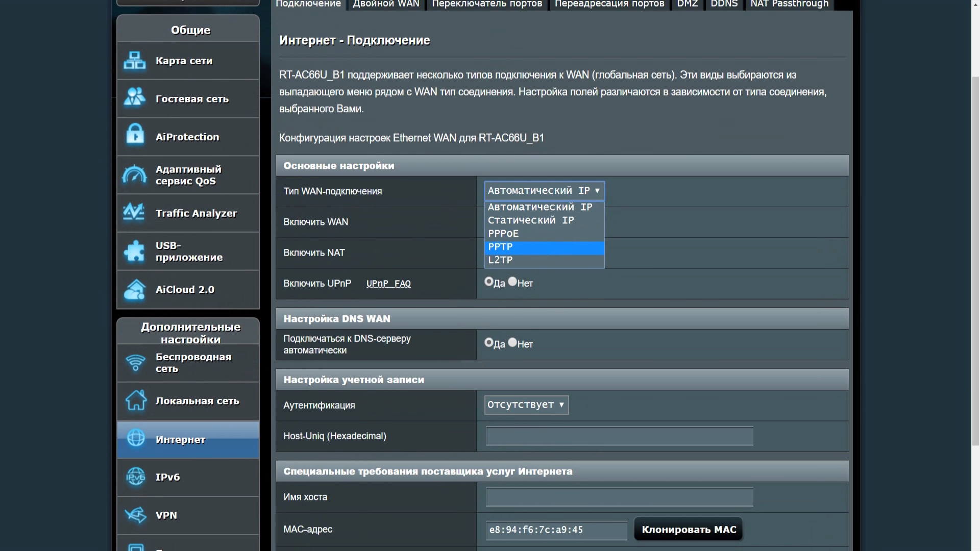
Task: Open Traffic Analyzer chart icon
Action: 135,213
